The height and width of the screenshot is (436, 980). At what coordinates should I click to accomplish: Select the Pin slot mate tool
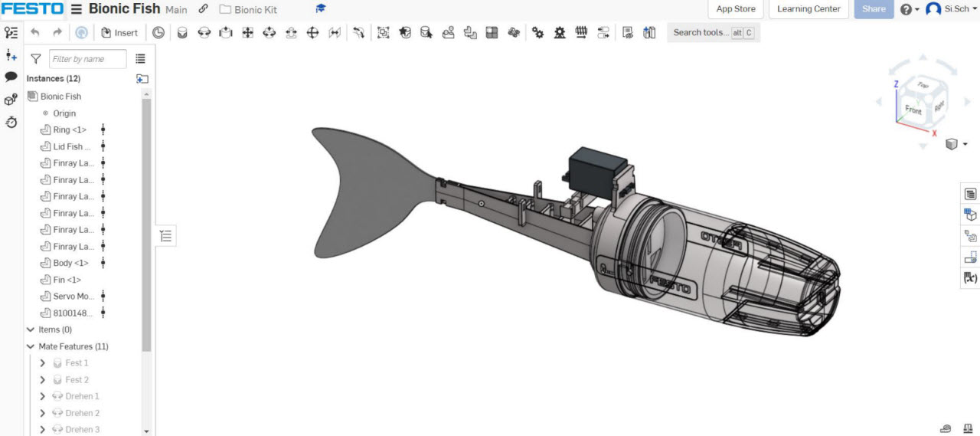pyautogui.click(x=291, y=33)
